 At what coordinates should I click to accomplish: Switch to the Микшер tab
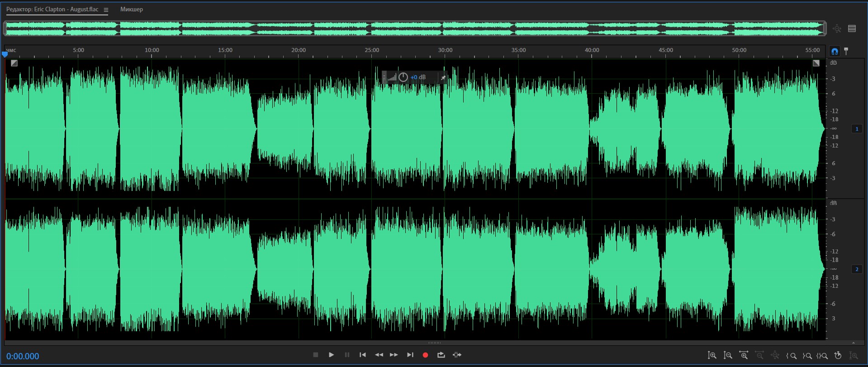point(132,10)
